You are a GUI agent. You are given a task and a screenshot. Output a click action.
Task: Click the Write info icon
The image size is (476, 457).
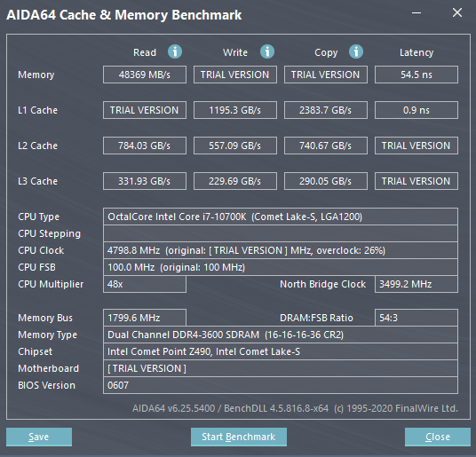pos(267,51)
